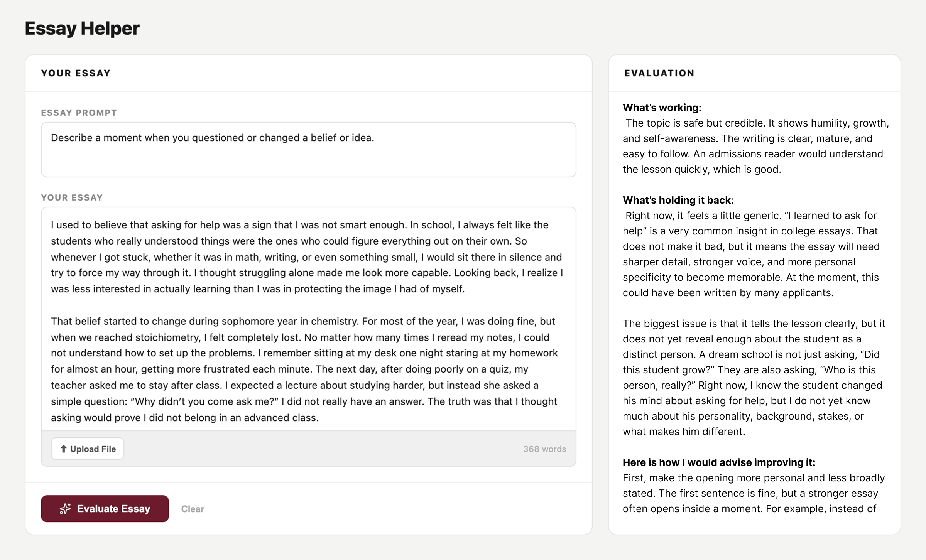Click the ESSAY PROMPT field label
This screenshot has height=560, width=926.
(79, 113)
